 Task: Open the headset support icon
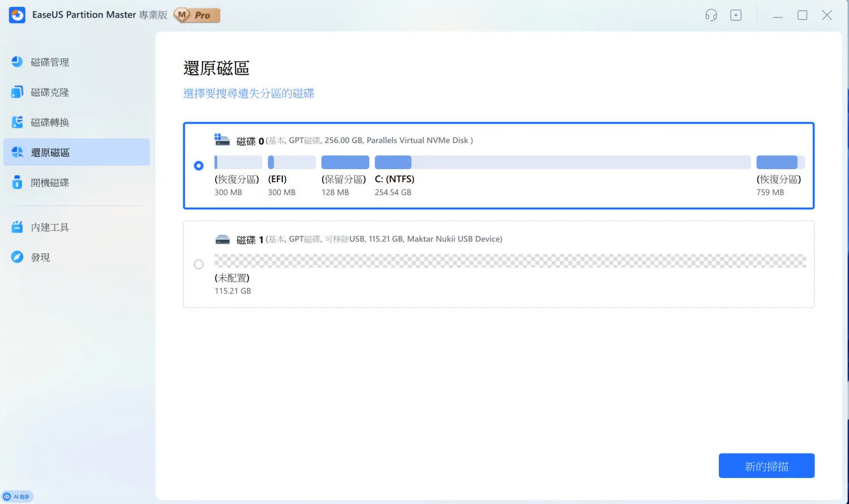[711, 15]
